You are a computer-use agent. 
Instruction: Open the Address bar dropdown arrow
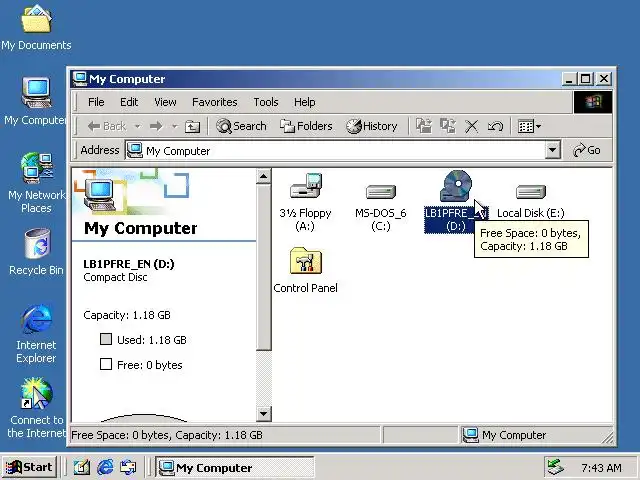pyautogui.click(x=552, y=150)
